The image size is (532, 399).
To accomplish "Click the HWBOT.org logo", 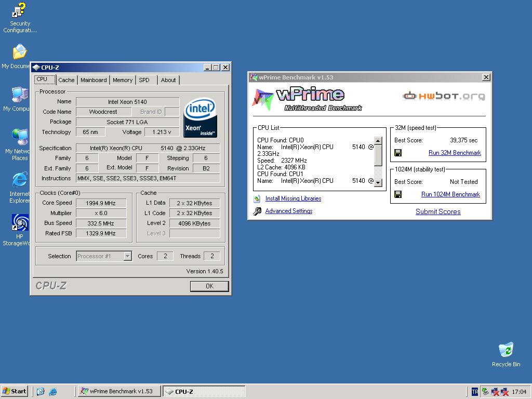I will (444, 96).
